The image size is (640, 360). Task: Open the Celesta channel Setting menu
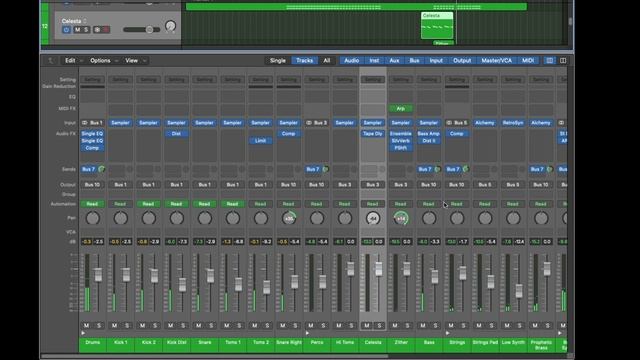tap(373, 80)
